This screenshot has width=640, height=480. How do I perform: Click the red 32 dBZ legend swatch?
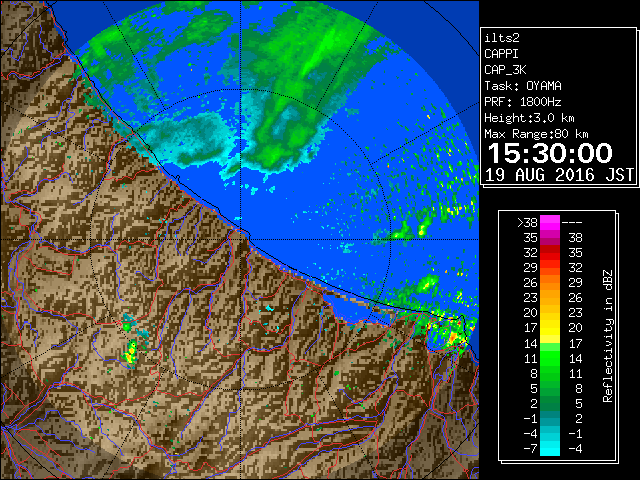[550, 253]
